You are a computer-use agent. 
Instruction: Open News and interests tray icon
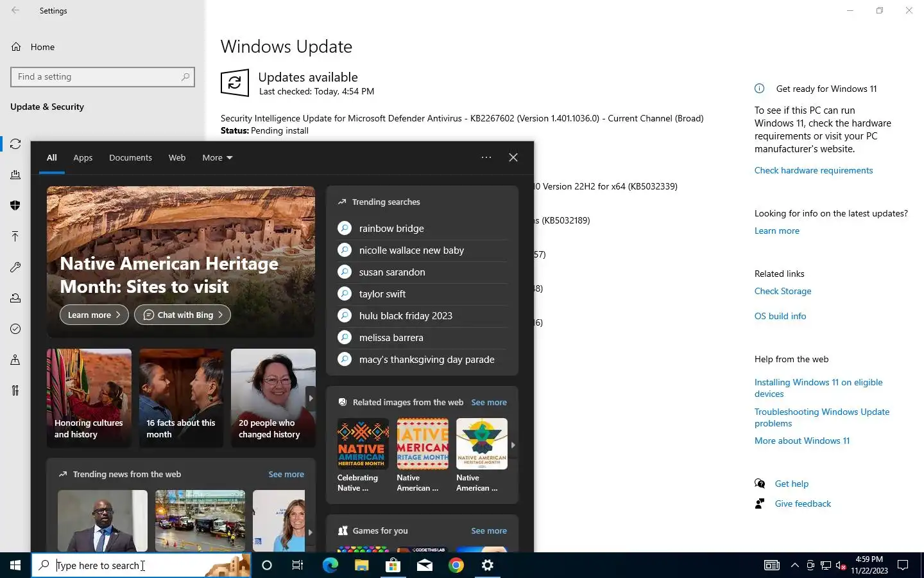772,565
